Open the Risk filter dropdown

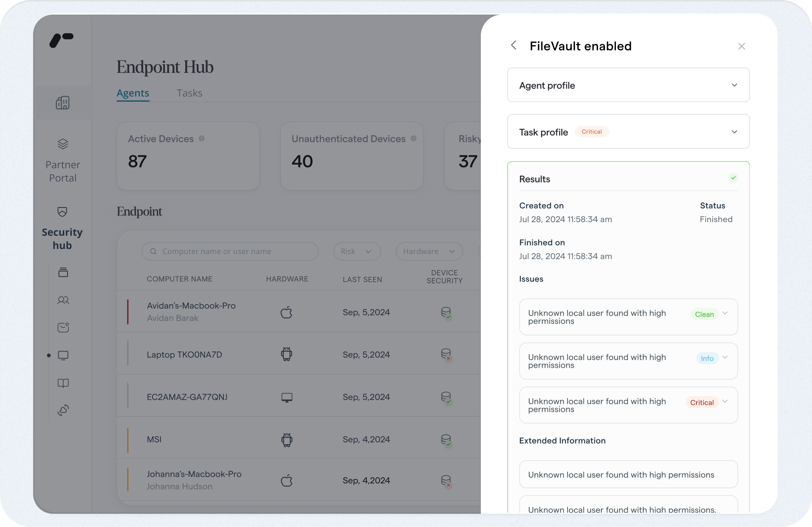[357, 251]
